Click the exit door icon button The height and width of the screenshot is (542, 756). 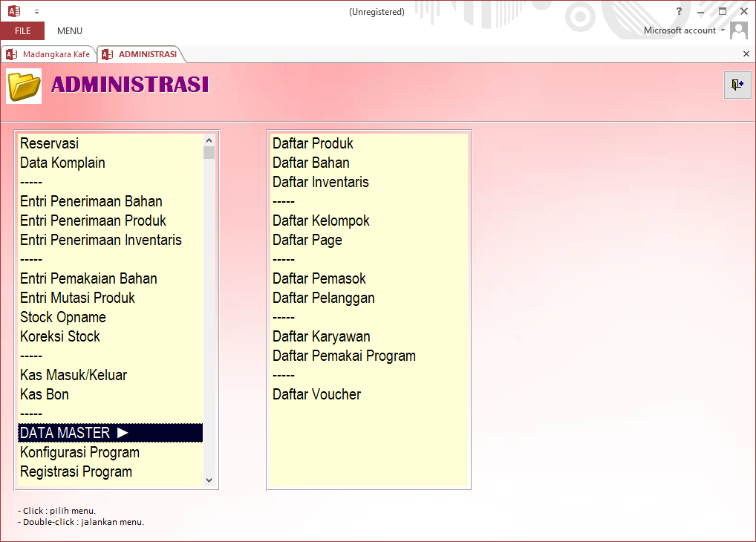[737, 85]
